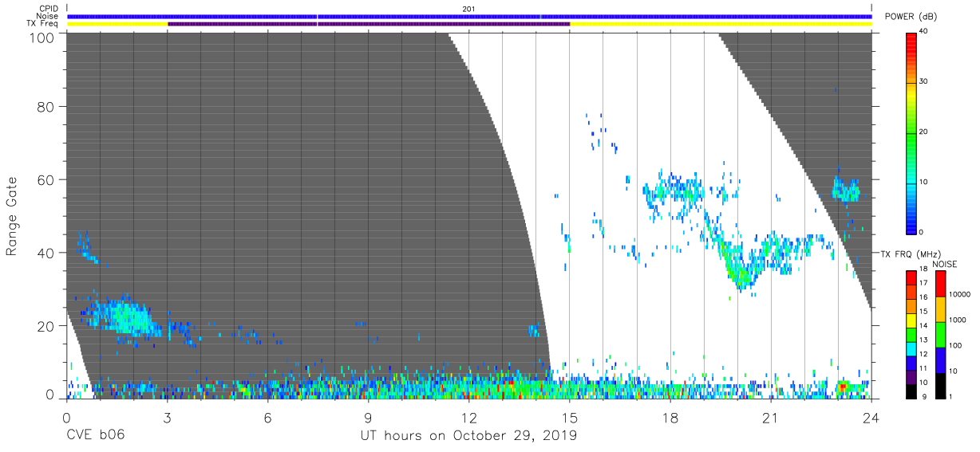This screenshot has width=980, height=452.
Task: Click the 24 tick on the UT hours axis
Action: click(871, 417)
